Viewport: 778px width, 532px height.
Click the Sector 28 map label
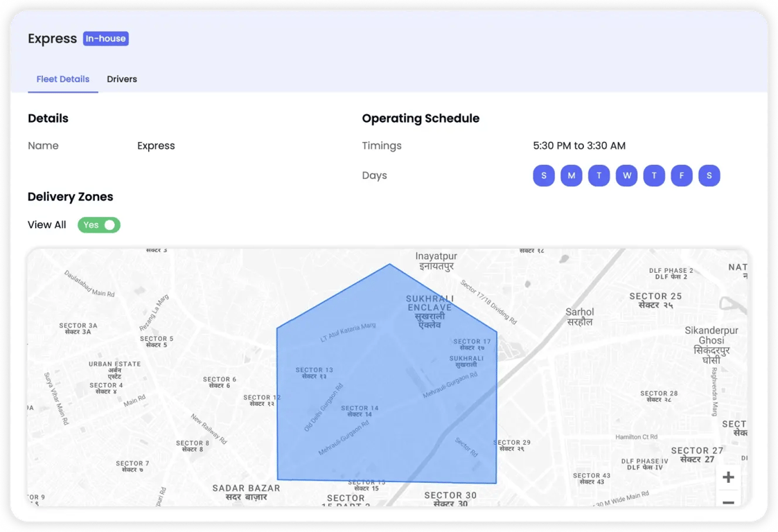tap(659, 396)
